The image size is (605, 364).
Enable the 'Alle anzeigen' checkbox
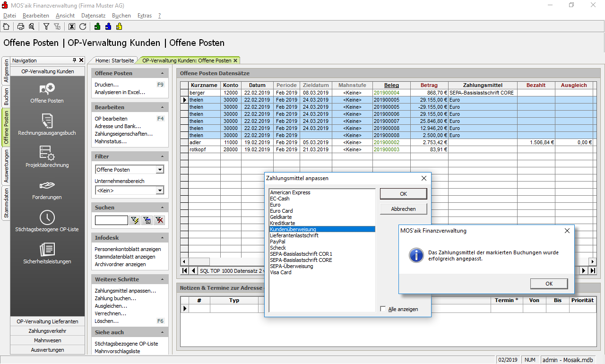tap(383, 309)
